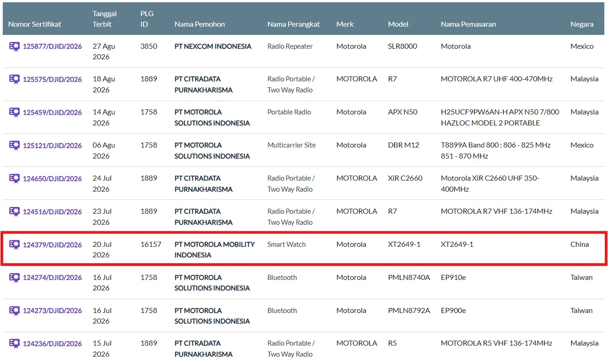Click marketing name MOTOROLA R7 UHF 400-470MHz
Screen dimensions: 608x364
pos(497,79)
